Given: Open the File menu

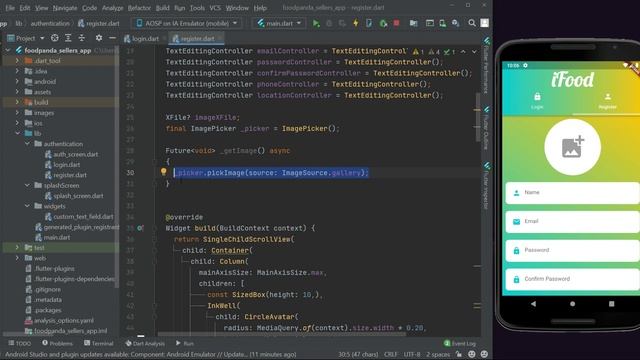Looking at the screenshot, I should point(10,8).
